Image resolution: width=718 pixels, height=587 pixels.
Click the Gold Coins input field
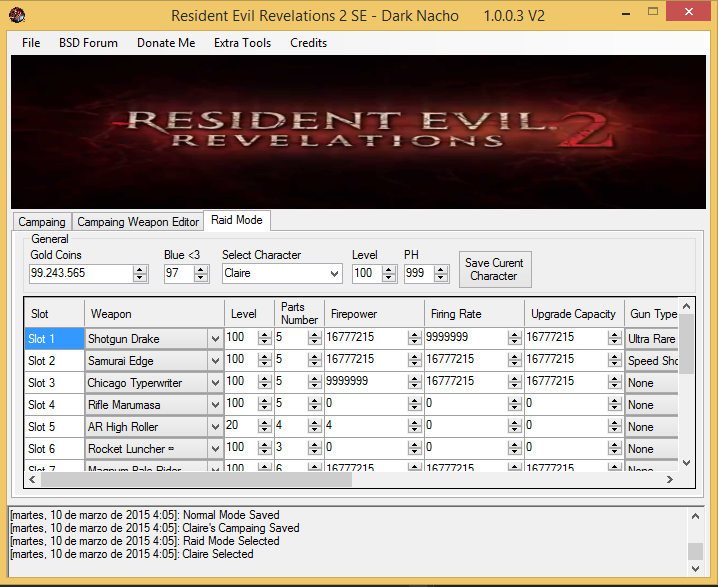pos(80,273)
